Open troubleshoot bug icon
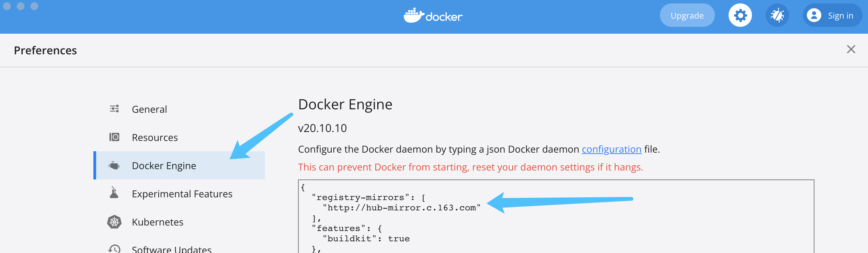The width and height of the screenshot is (868, 253). [777, 15]
